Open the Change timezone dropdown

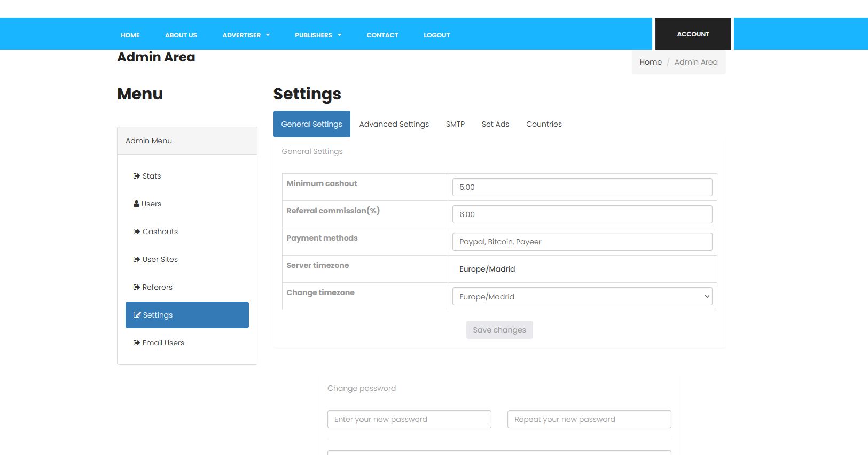[x=582, y=297]
